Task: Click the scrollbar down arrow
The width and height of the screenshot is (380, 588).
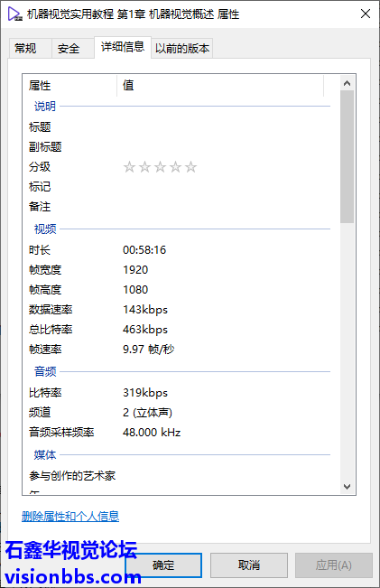Action: pos(347,486)
